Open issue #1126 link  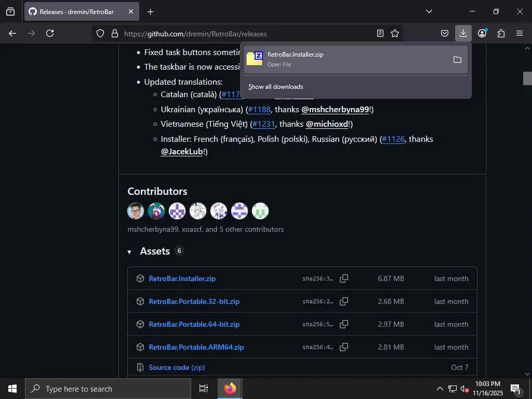pos(393,139)
